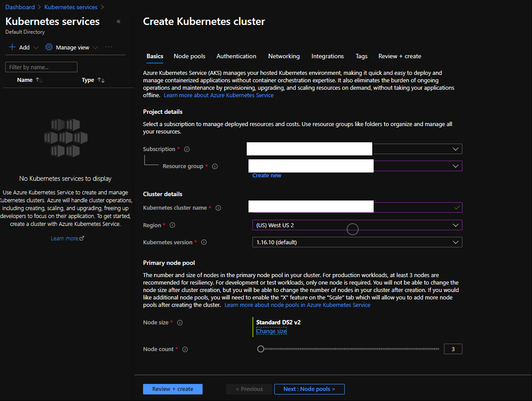Click the Node count slider handle

(x=261, y=349)
